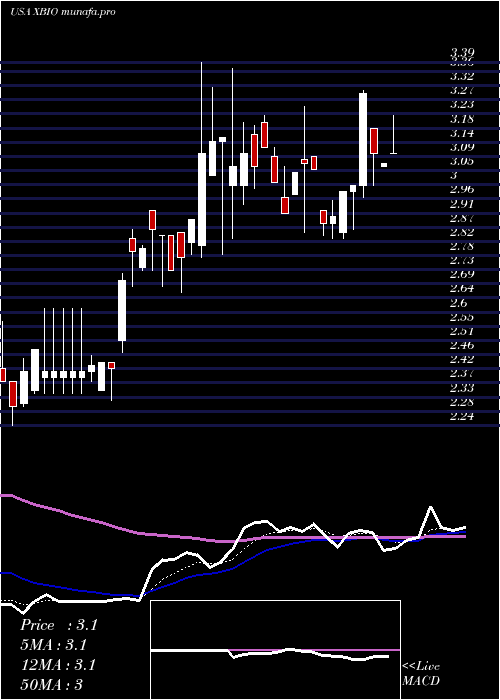
Task: Click the 2.6 price level label
Action: (458, 304)
